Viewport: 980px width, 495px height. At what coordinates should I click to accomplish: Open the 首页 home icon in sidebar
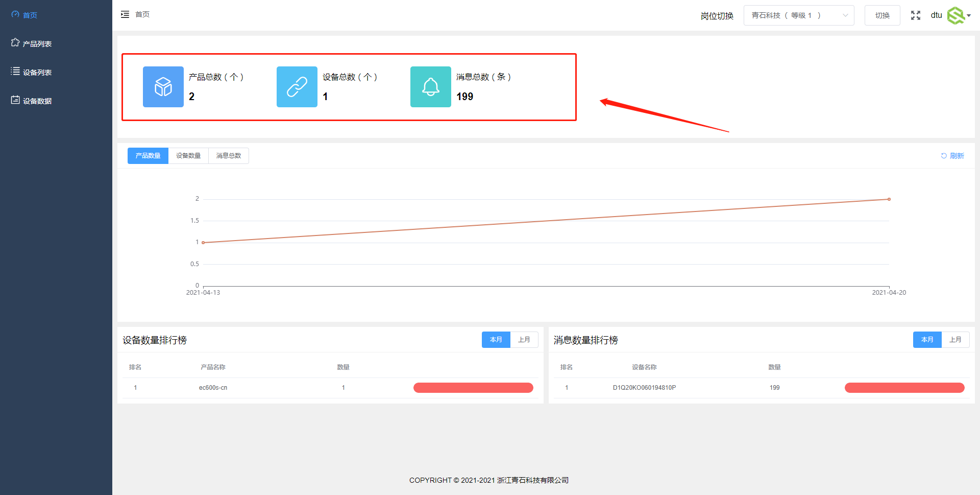pyautogui.click(x=15, y=15)
